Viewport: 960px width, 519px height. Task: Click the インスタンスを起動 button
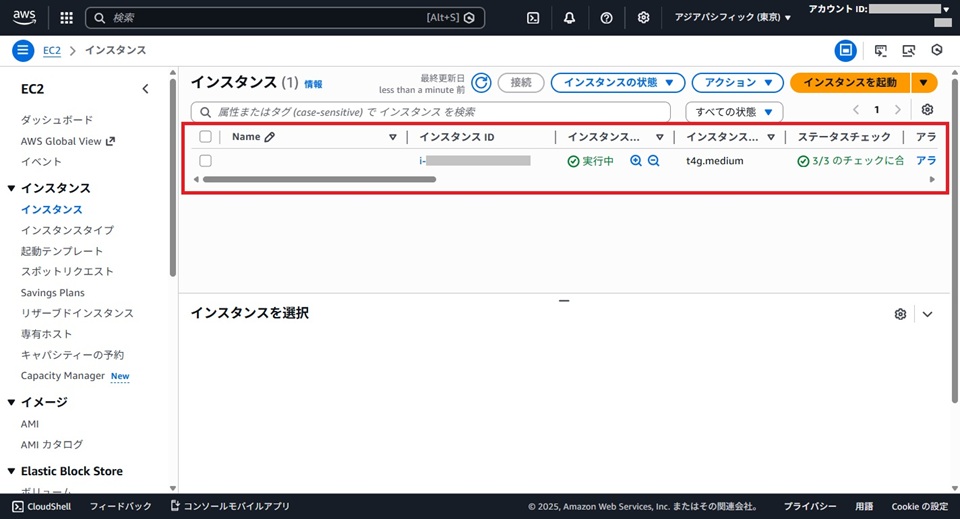pyautogui.click(x=850, y=83)
